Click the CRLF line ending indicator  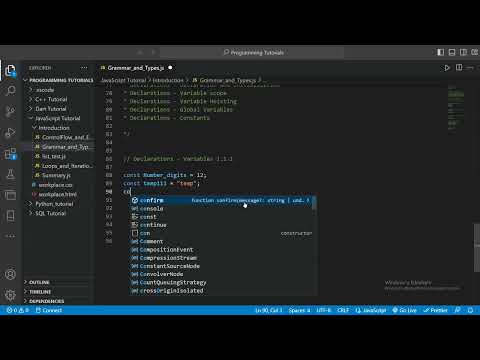pyautogui.click(x=343, y=310)
